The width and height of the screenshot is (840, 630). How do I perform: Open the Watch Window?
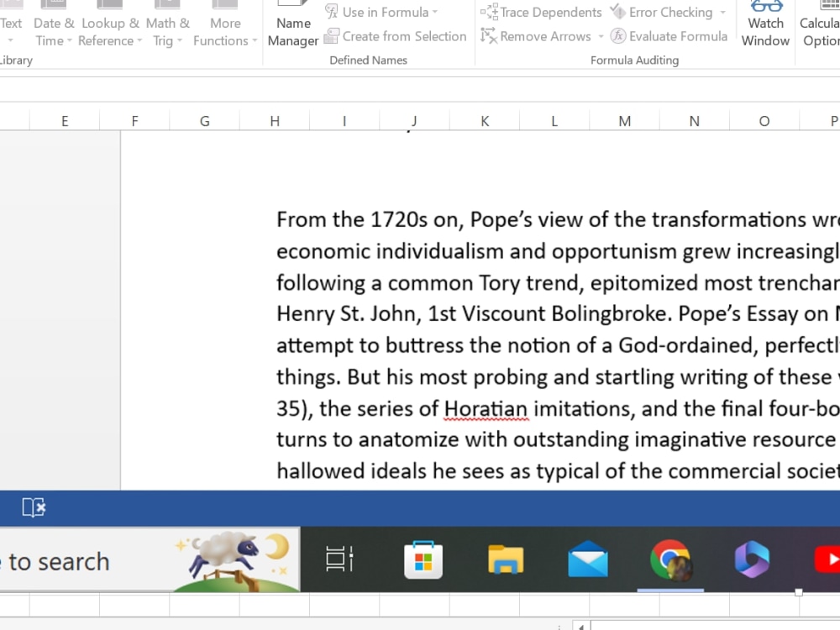coord(765,24)
